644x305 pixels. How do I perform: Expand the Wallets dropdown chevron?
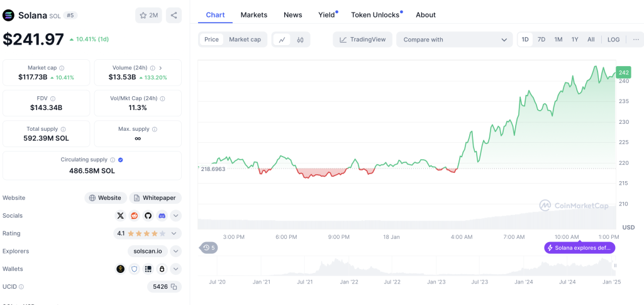tap(176, 269)
